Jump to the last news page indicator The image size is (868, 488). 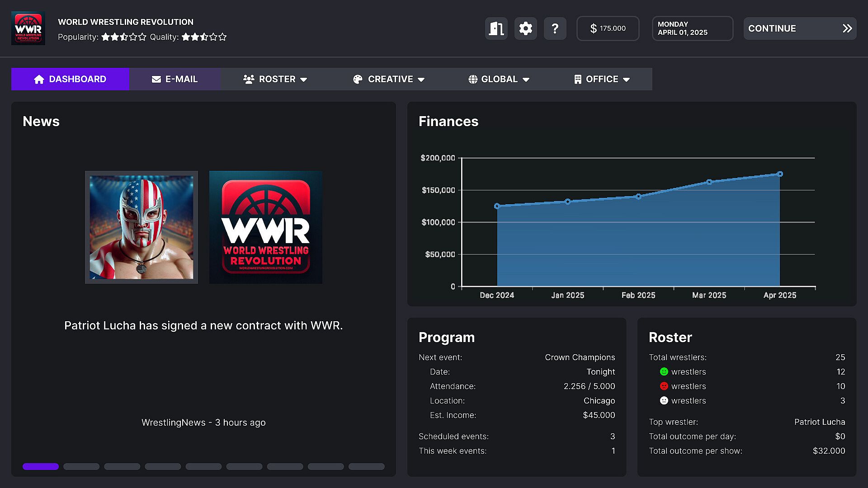366,466
